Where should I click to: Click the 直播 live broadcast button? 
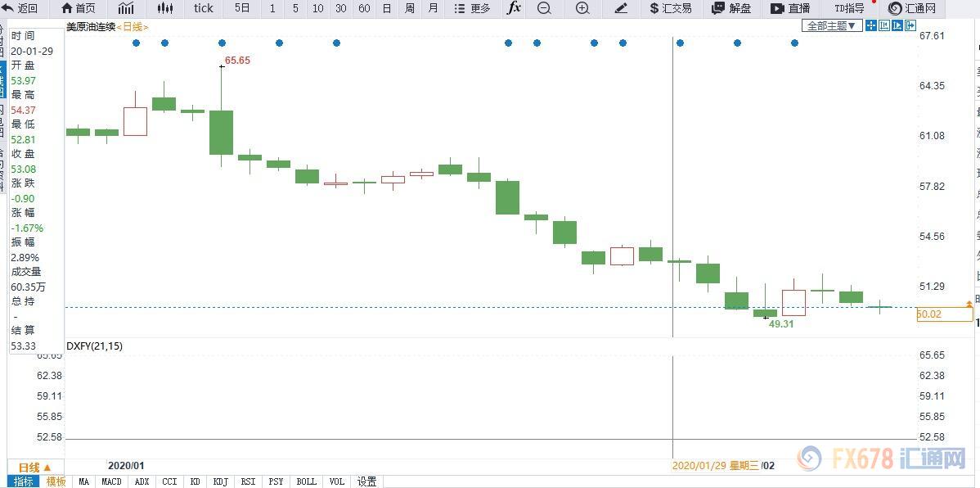[x=790, y=8]
